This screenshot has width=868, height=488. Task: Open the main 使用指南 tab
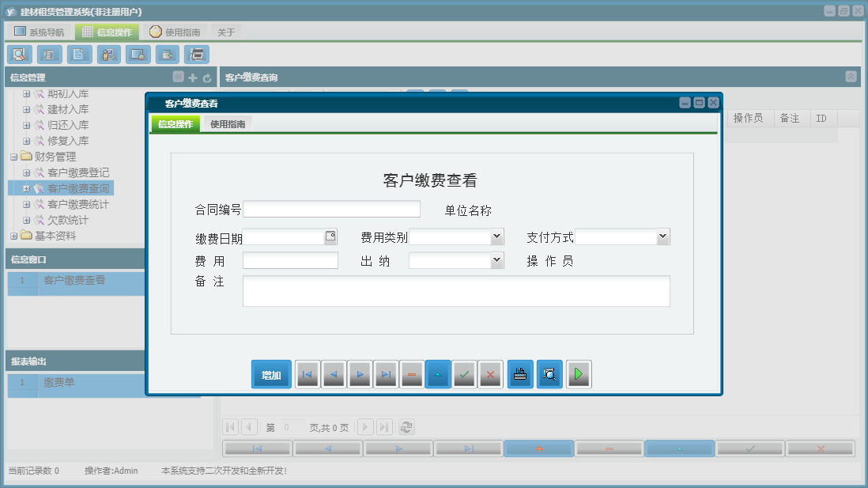pos(175,32)
